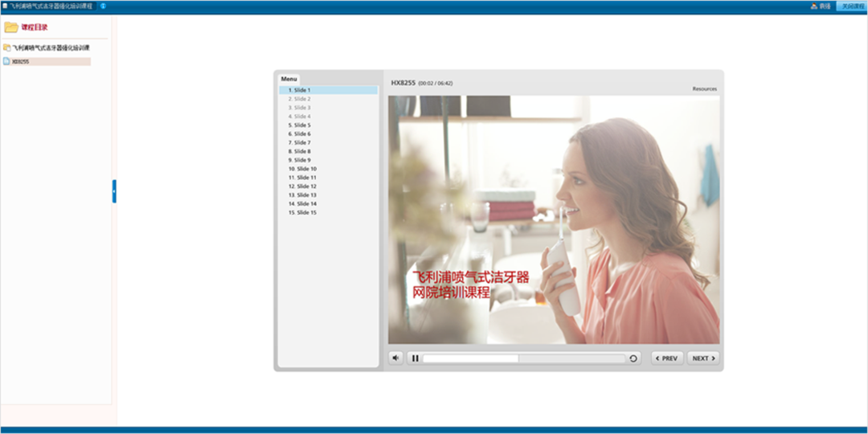Click the large 课程目录 folder icon
868x434 pixels.
(x=11, y=27)
